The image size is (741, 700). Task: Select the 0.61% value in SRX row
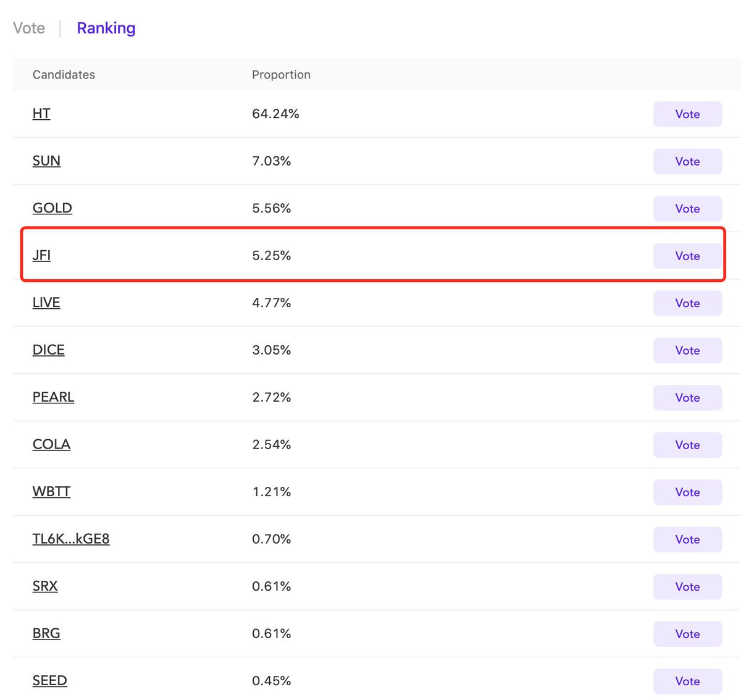pos(272,586)
